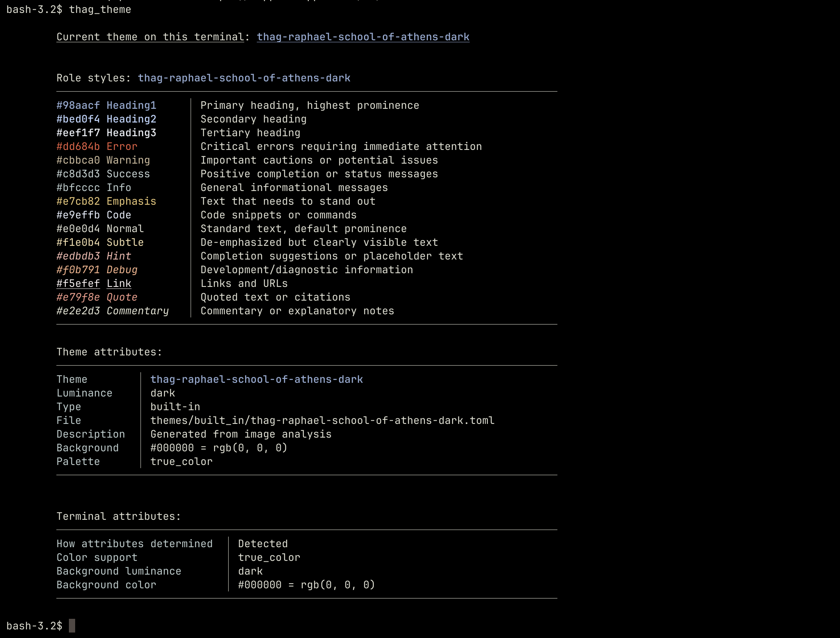Click the Role styles theme name
This screenshot has height=638, width=840.
coord(244,78)
